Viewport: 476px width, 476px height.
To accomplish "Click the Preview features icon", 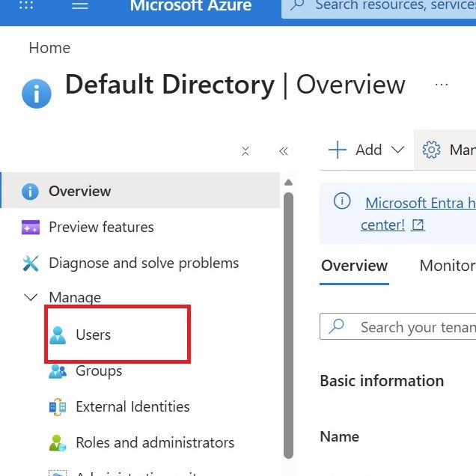I will (31, 228).
